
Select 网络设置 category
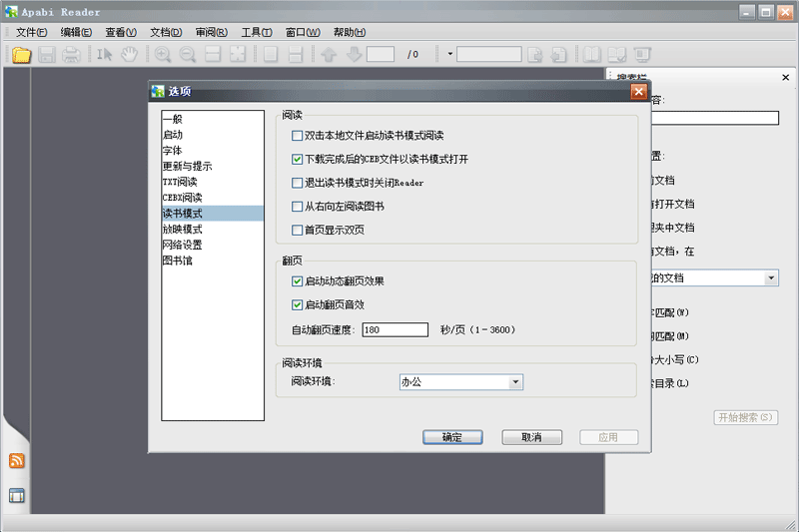213,245
